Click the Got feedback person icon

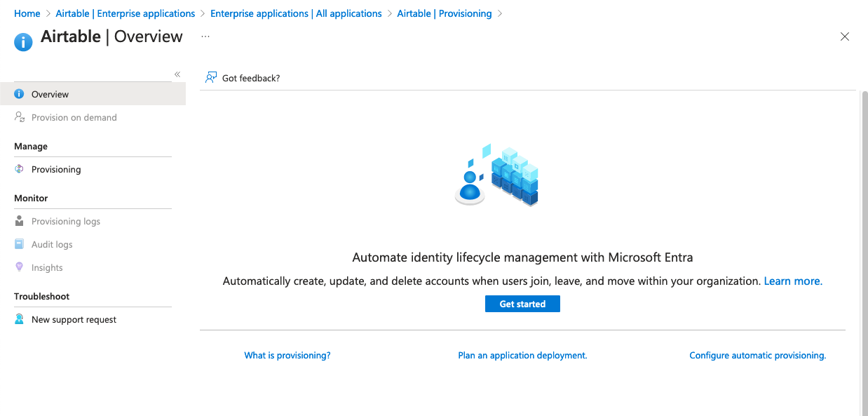pos(211,78)
